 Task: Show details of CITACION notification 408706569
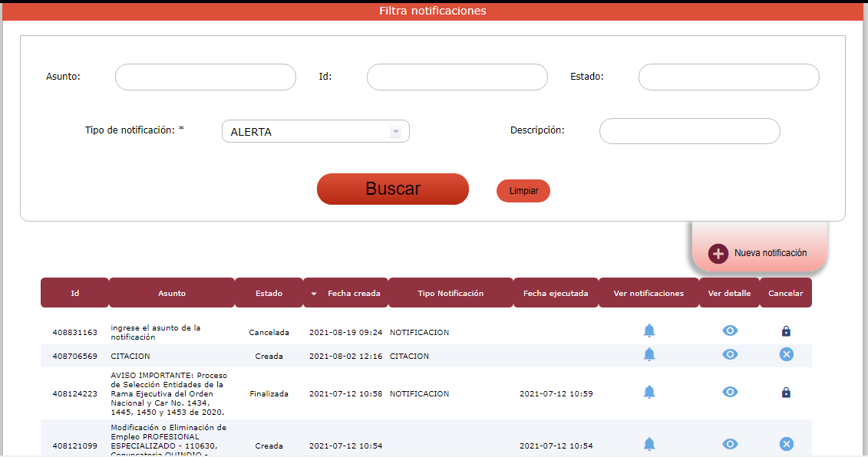(730, 354)
